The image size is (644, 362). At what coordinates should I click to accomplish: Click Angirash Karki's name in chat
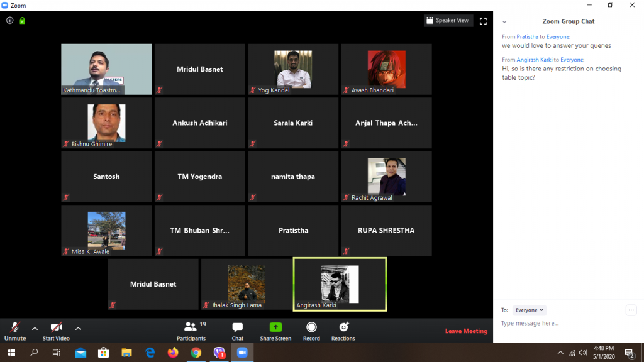tap(534, 60)
